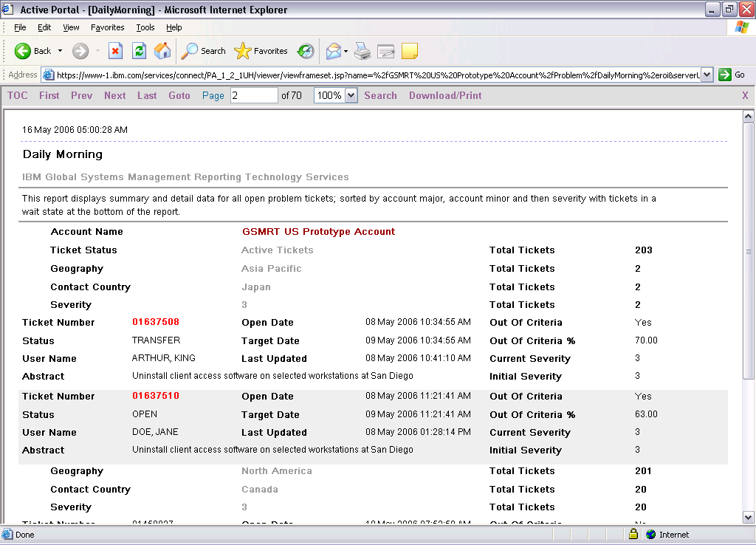Viewport: 756px width, 545px height.
Task: Go to the Home page icon
Action: (x=162, y=51)
